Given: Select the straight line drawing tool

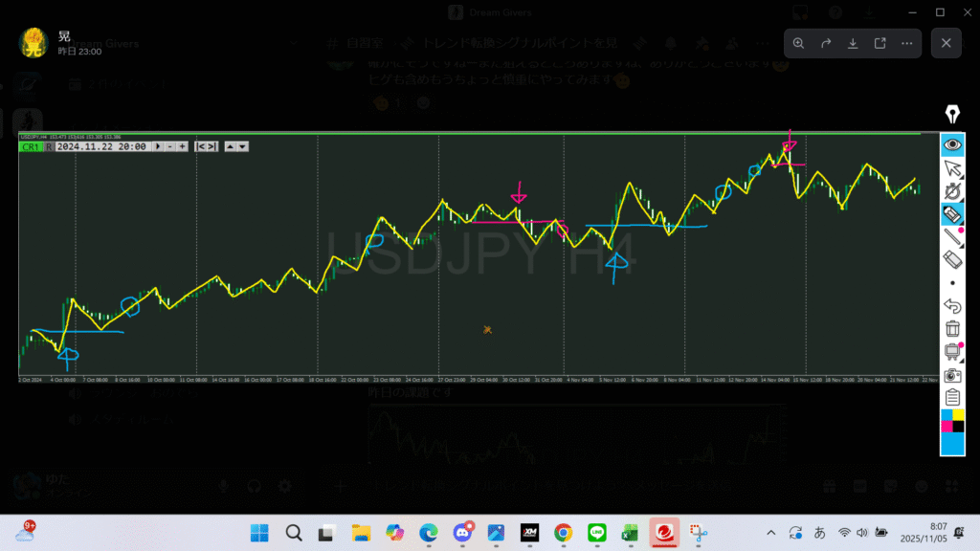Looking at the screenshot, I should coord(952,237).
